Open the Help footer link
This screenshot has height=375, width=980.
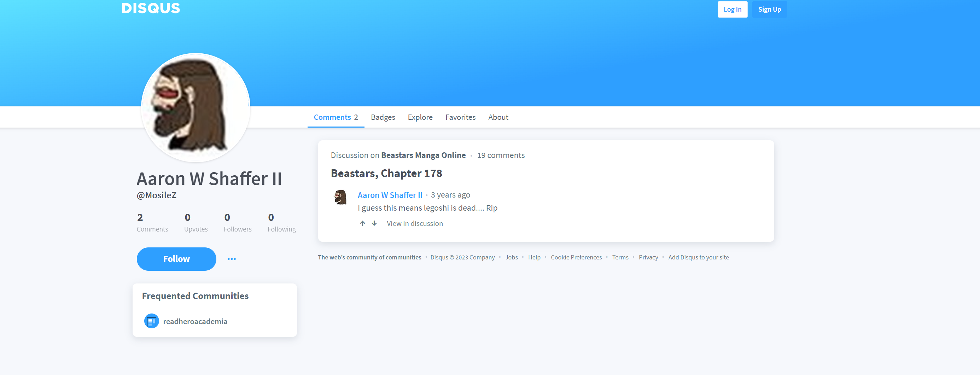coord(534,257)
